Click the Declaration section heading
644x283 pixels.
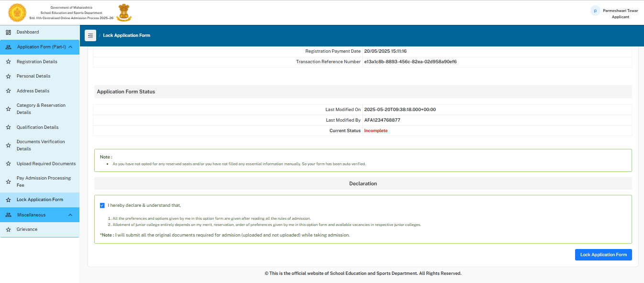(363, 183)
